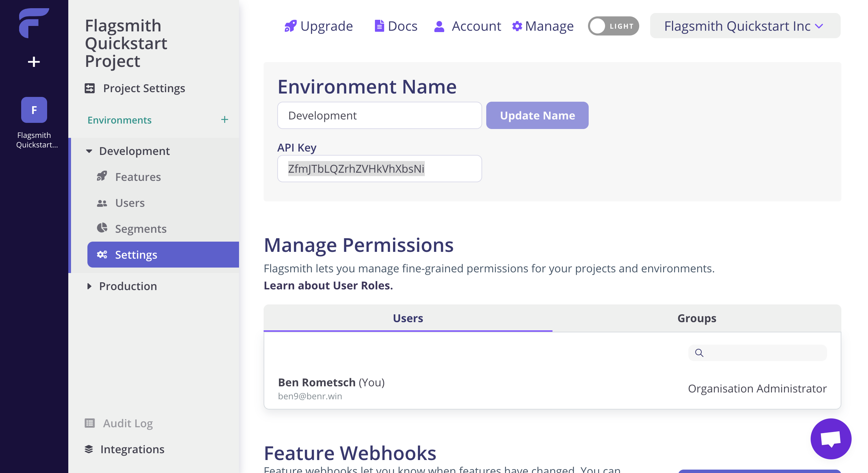The height and width of the screenshot is (473, 868).
Task: Open the Upgrade link
Action: [326, 26]
